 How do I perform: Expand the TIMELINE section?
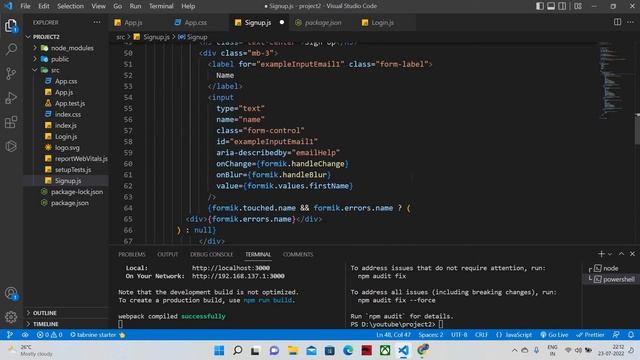coord(66,324)
